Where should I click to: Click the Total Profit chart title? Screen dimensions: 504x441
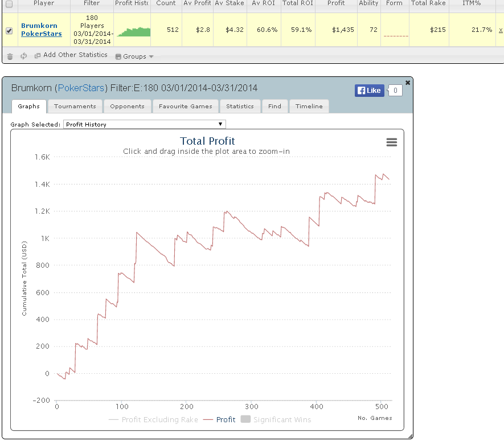coord(207,141)
